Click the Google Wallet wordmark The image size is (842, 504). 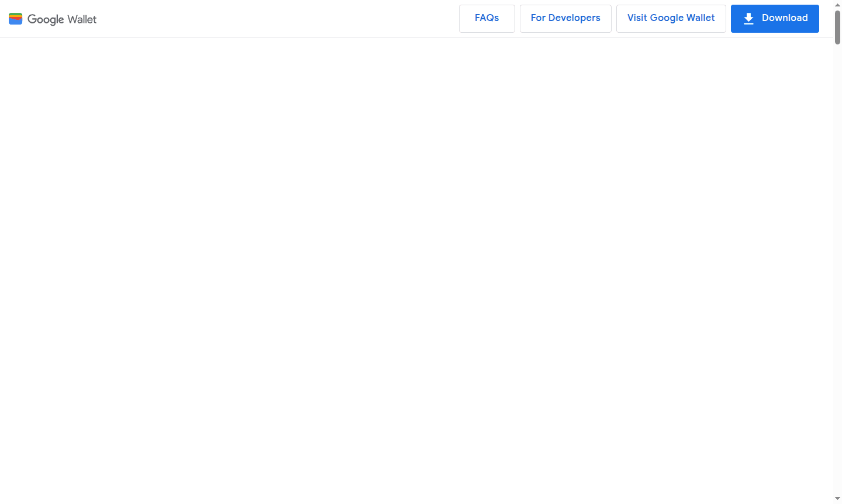tap(61, 19)
